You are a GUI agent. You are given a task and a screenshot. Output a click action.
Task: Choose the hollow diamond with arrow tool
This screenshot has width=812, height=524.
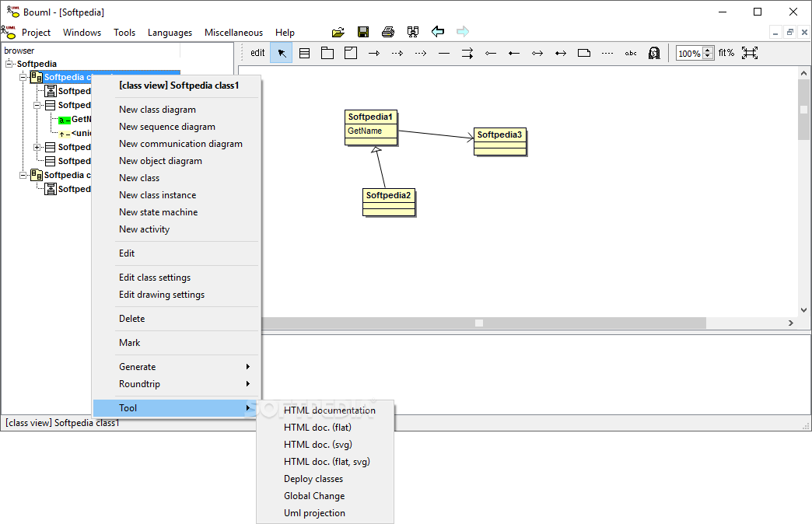coord(537,54)
